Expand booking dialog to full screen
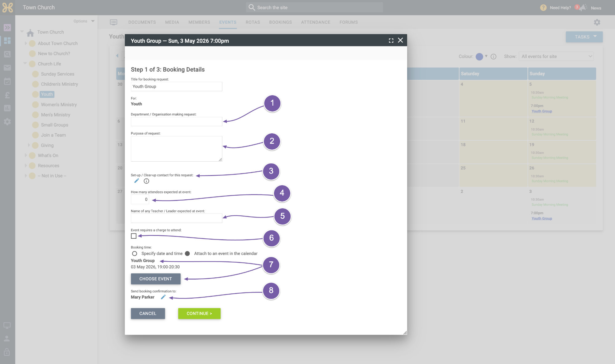 [391, 41]
